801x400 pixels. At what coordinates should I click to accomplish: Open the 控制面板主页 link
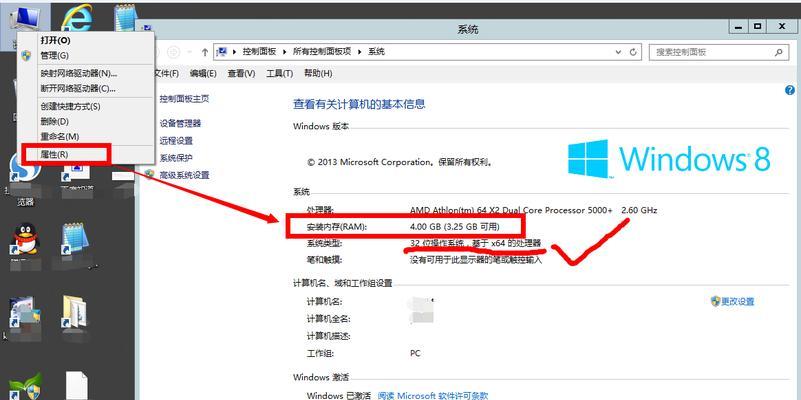pyautogui.click(x=184, y=99)
